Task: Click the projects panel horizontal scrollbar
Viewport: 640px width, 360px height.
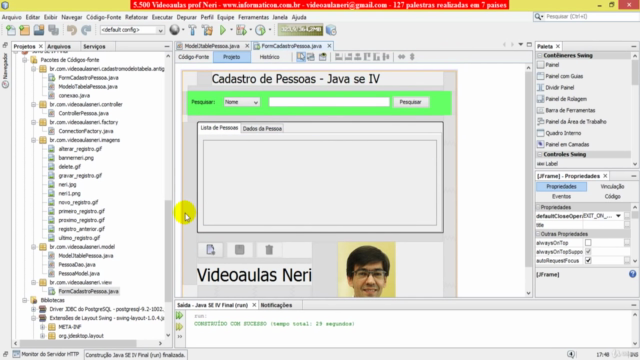Action: click(78, 344)
